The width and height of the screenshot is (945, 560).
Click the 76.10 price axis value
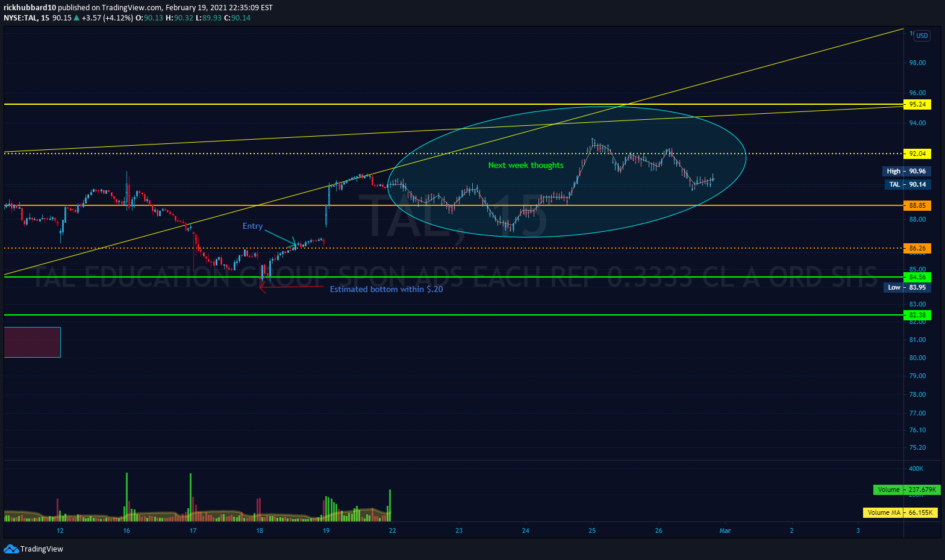917,430
